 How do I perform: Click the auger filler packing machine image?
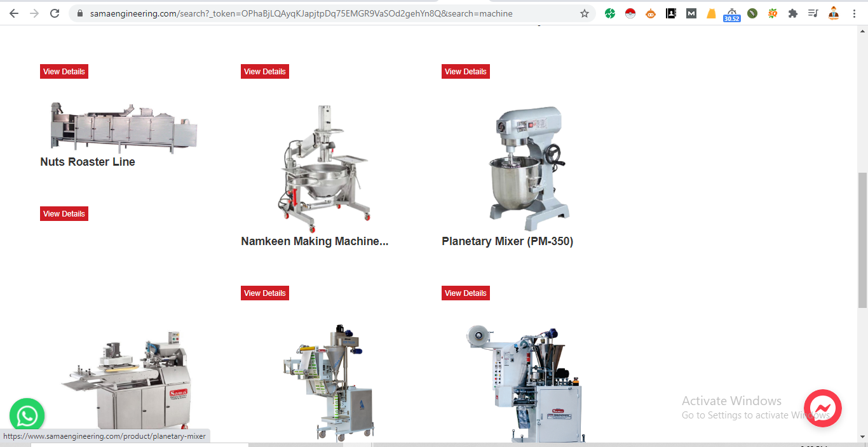(x=327, y=383)
